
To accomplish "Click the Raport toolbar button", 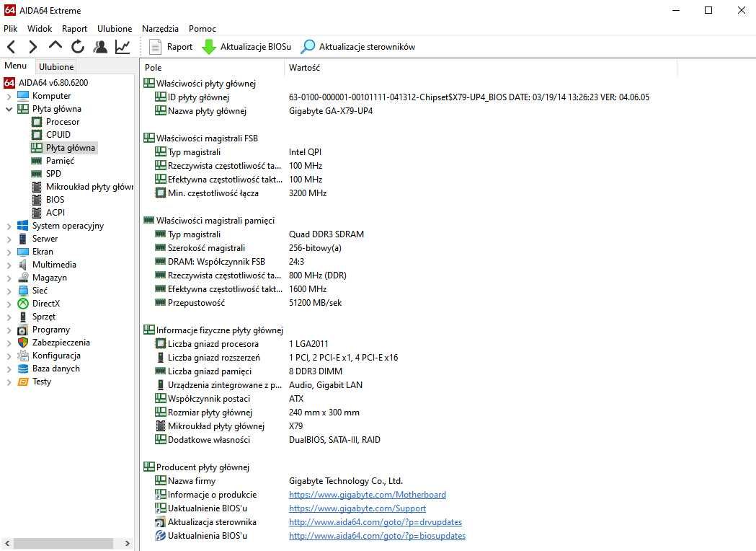I will pyautogui.click(x=171, y=47).
